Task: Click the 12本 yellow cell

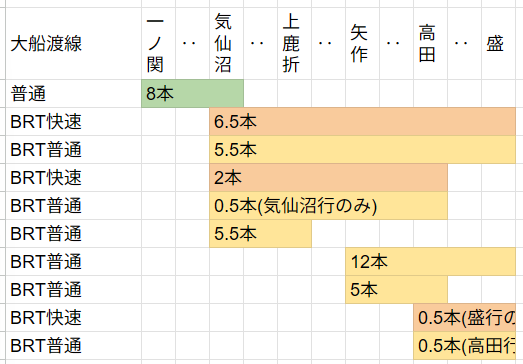Action: coord(431,262)
